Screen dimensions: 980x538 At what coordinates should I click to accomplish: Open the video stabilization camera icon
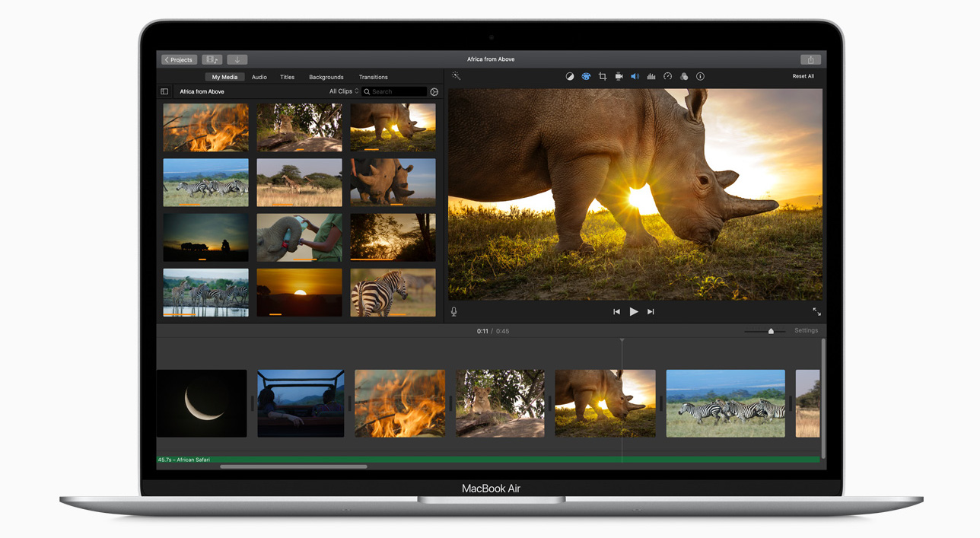click(619, 76)
